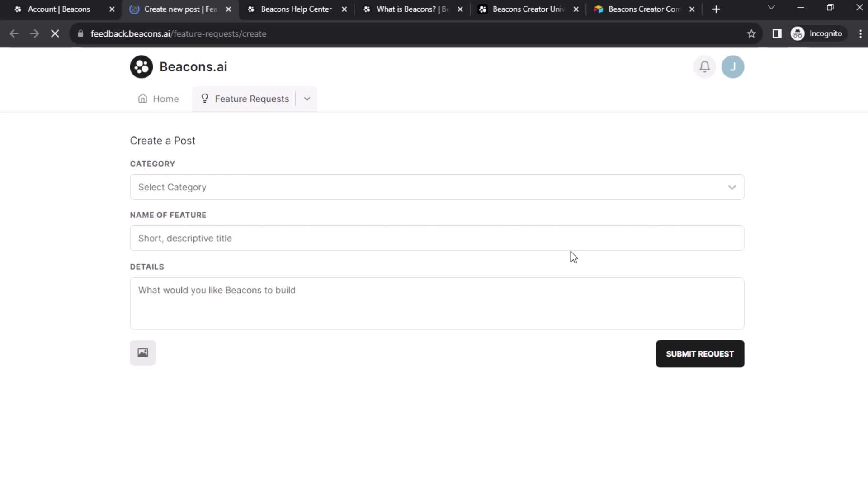This screenshot has width=868, height=488.
Task: Click the image upload icon
Action: [142, 353]
